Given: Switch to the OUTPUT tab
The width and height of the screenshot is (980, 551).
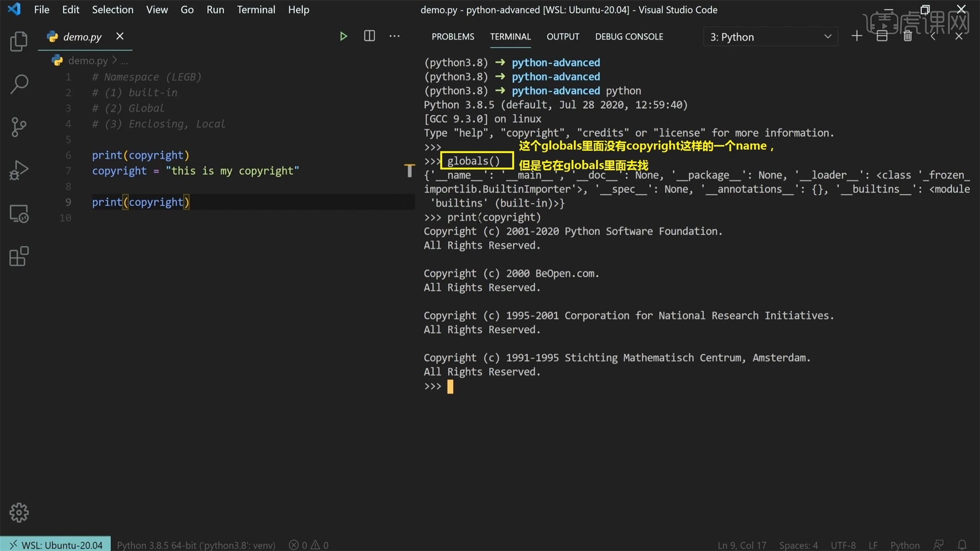Looking at the screenshot, I should pos(562,36).
